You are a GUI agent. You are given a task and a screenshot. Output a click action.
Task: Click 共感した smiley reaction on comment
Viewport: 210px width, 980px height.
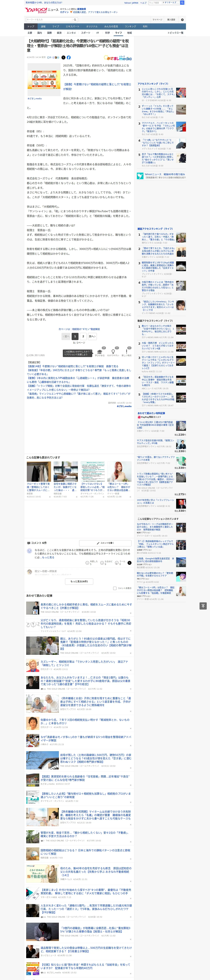click(87, 562)
